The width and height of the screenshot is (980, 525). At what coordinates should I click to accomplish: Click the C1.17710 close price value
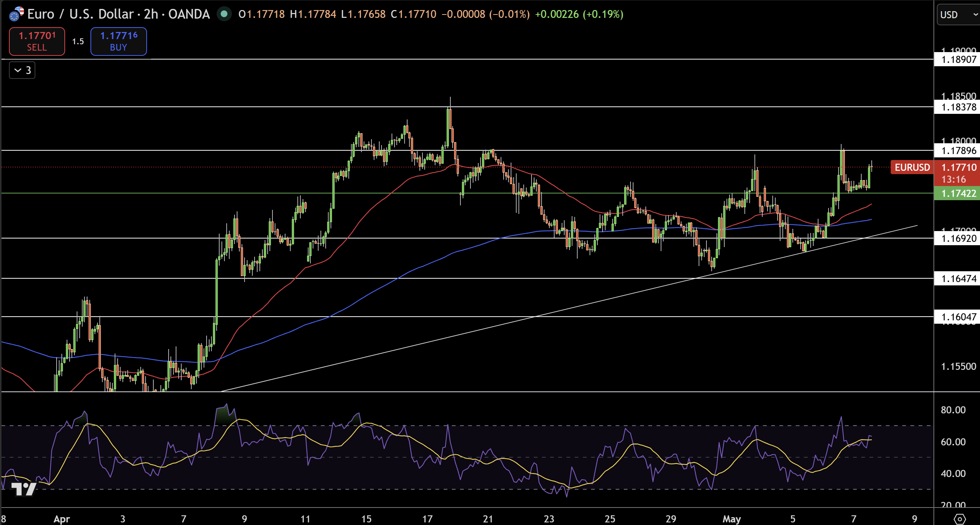(414, 14)
